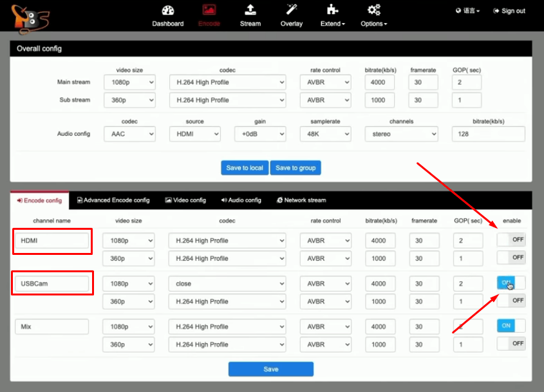The image size is (544, 392).
Task: Open HDMI channel 1080p video size dropdown
Action: click(128, 241)
